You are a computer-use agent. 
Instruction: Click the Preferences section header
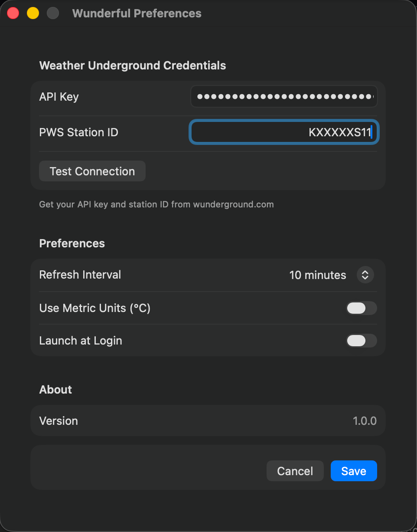click(x=72, y=243)
